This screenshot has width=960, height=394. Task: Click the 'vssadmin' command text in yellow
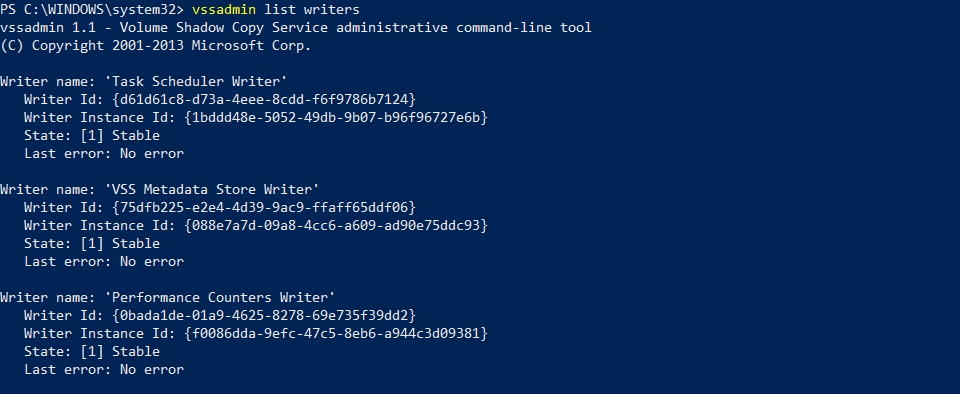pos(223,10)
